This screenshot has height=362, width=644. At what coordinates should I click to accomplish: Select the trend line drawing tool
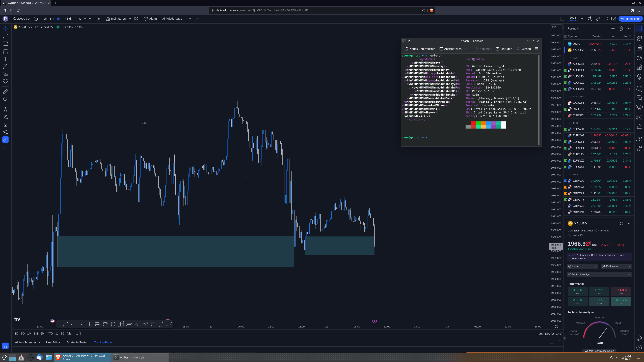(5, 36)
